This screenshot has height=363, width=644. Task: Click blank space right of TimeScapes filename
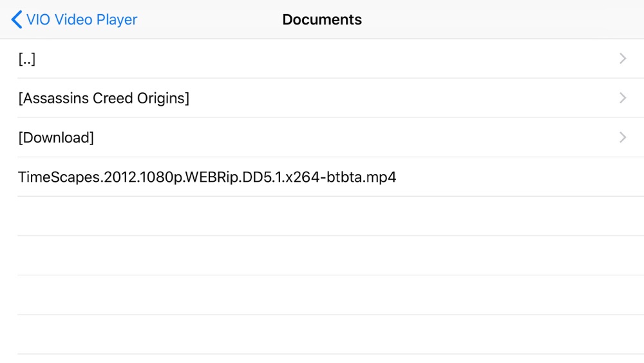[x=515, y=177]
